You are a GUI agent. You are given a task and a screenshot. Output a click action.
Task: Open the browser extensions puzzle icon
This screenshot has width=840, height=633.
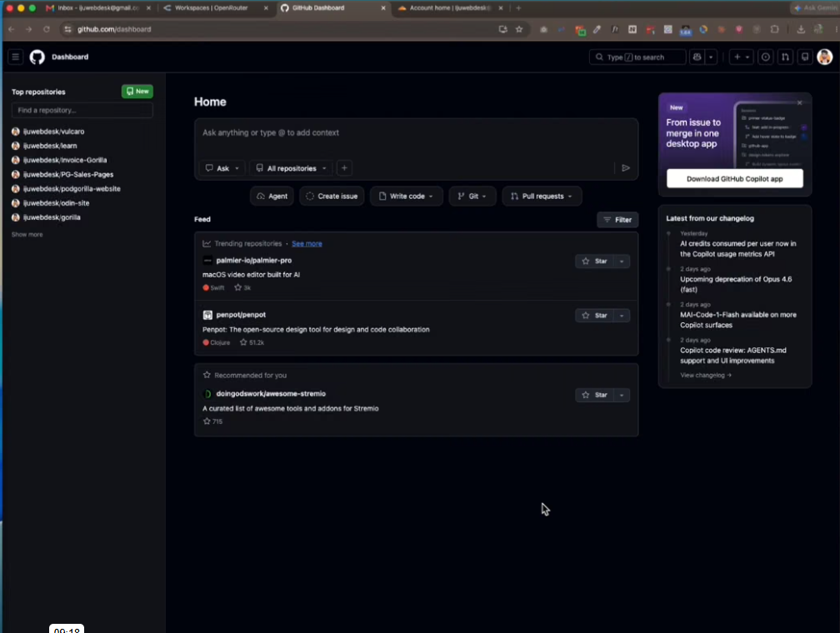[x=775, y=29]
